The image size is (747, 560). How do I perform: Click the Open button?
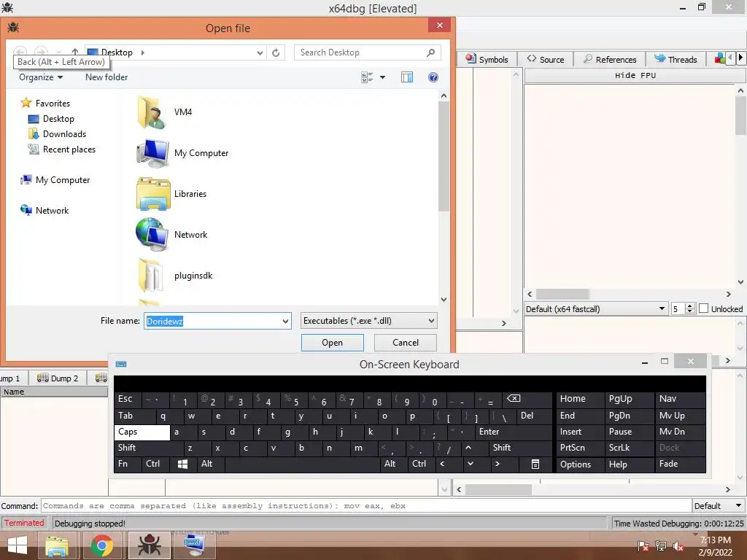332,343
